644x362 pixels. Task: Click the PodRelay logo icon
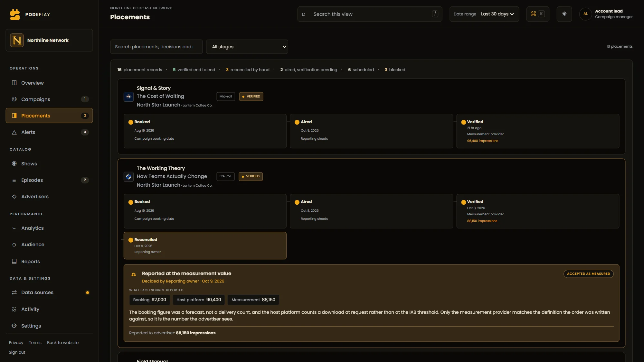point(15,14)
